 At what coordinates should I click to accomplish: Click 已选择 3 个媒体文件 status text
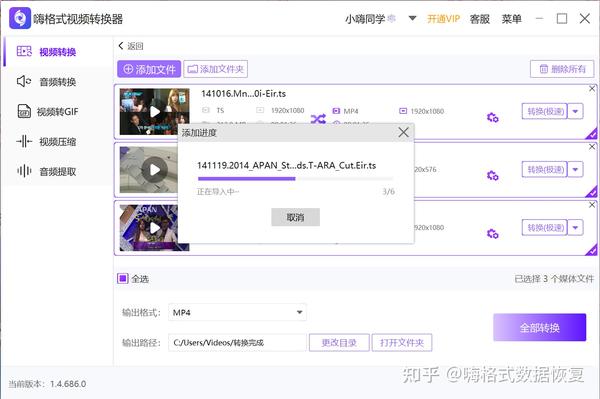[x=554, y=278]
